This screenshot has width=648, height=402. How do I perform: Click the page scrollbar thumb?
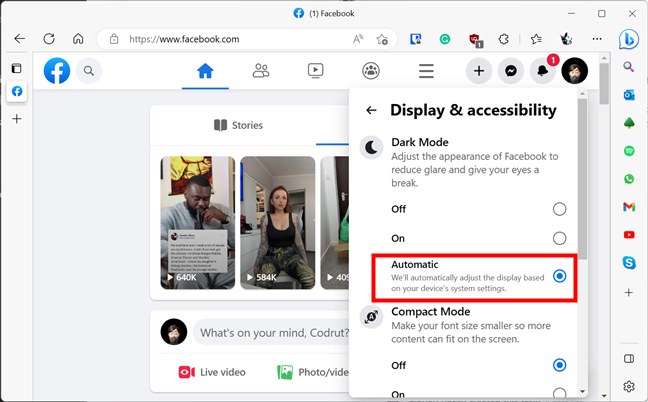[x=604, y=84]
